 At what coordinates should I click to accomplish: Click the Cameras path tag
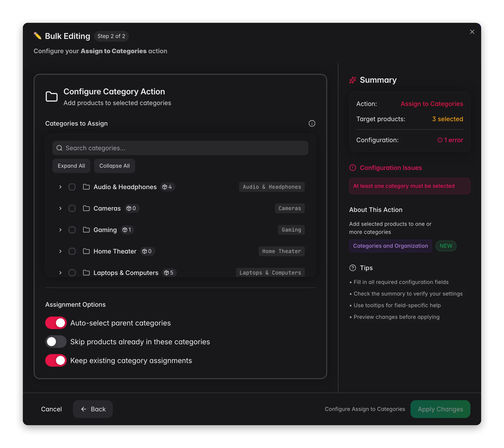(290, 208)
